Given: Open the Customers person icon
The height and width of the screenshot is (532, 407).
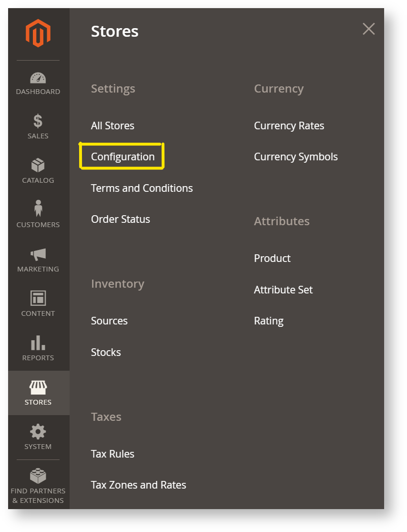Looking at the screenshot, I should 38,209.
